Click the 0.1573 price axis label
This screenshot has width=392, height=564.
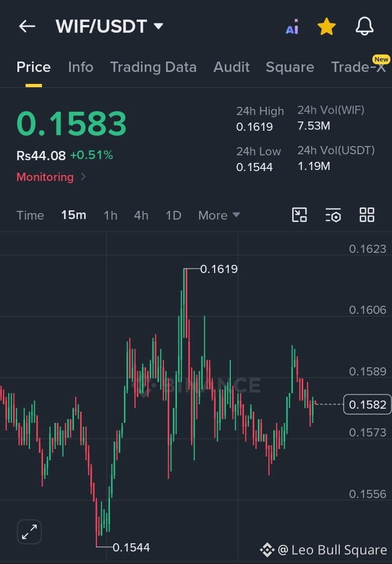click(x=367, y=432)
